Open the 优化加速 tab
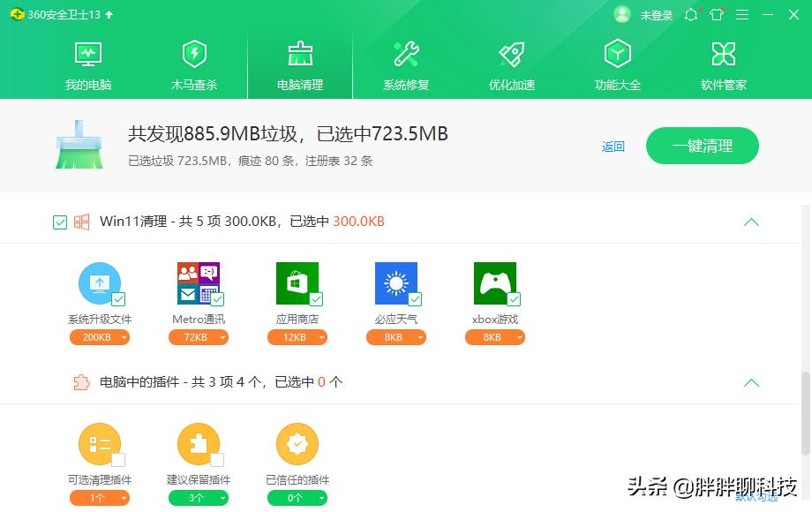Screen dimensions: 812x512 (510, 62)
